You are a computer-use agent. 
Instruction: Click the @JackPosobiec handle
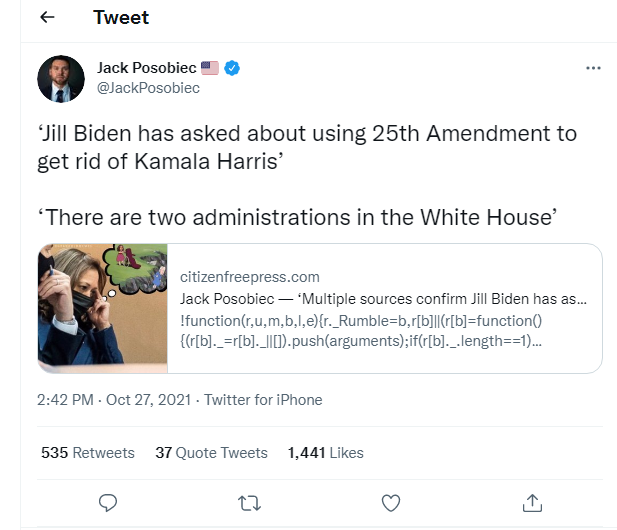pyautogui.click(x=148, y=88)
